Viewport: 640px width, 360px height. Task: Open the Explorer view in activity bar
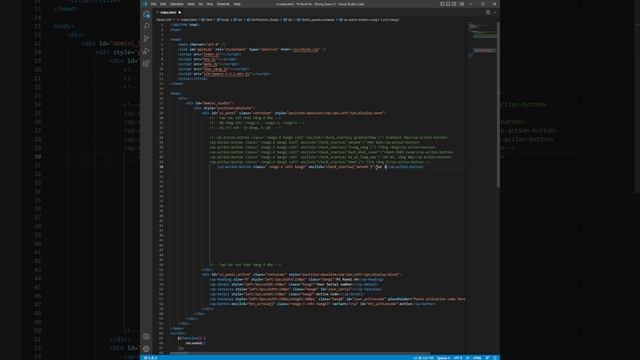click(147, 14)
